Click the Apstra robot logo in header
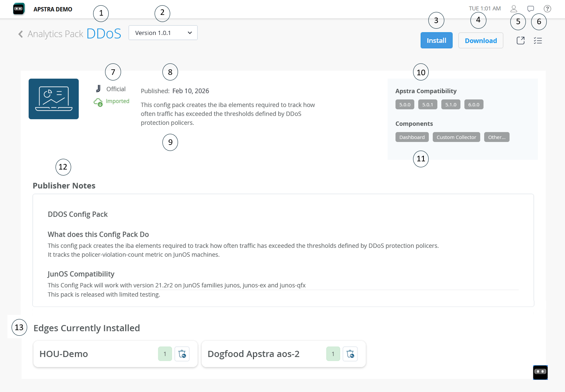The image size is (565, 392). (19, 9)
